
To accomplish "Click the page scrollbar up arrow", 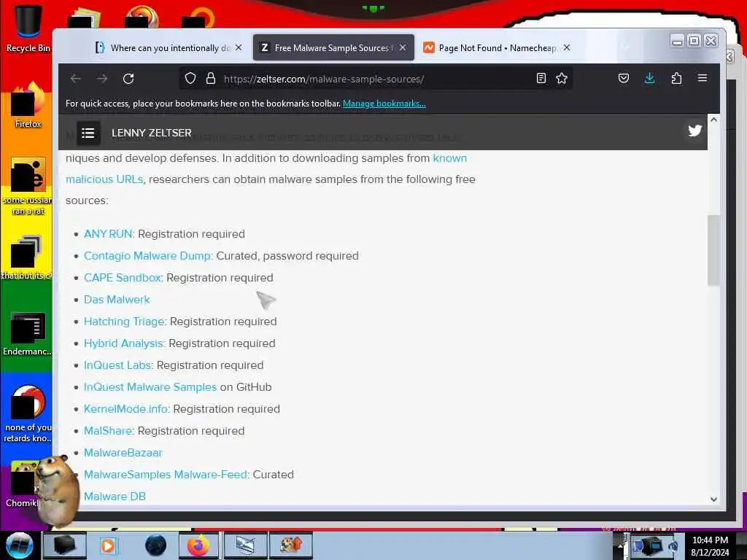I will (x=713, y=120).
